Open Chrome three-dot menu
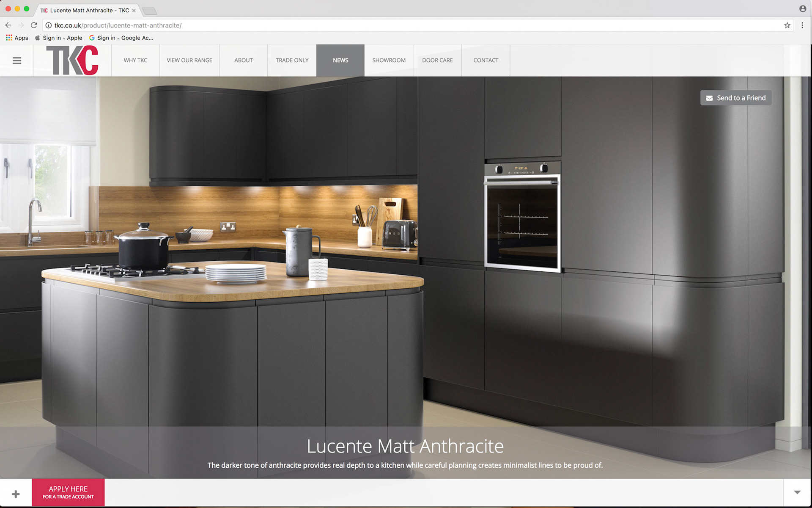The width and height of the screenshot is (812, 508). (802, 25)
